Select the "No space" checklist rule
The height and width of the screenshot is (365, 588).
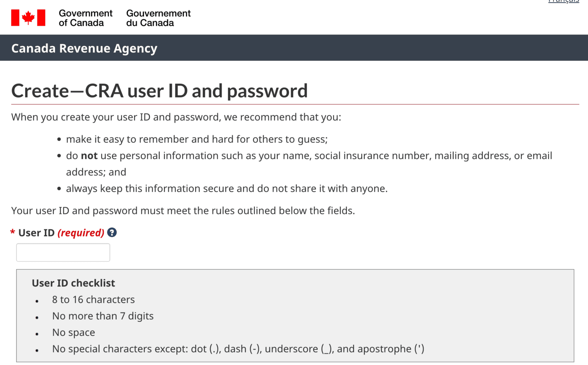coord(73,332)
